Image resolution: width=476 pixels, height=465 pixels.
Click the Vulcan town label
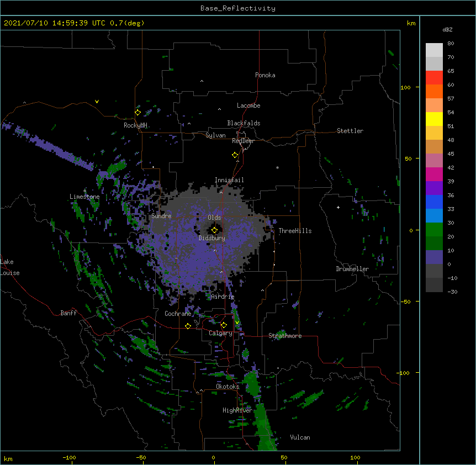pyautogui.click(x=300, y=437)
